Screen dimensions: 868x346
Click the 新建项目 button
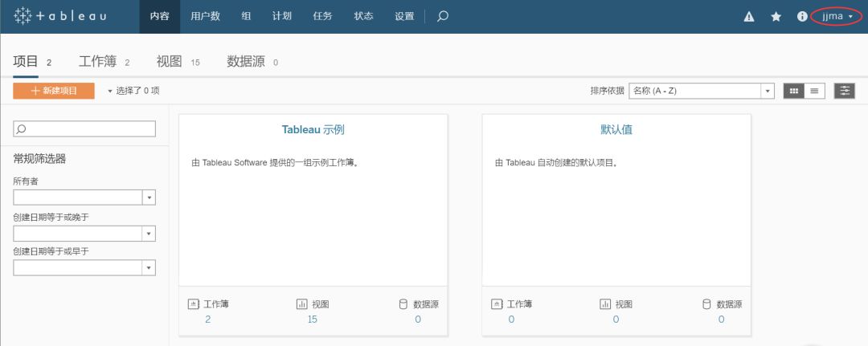54,92
